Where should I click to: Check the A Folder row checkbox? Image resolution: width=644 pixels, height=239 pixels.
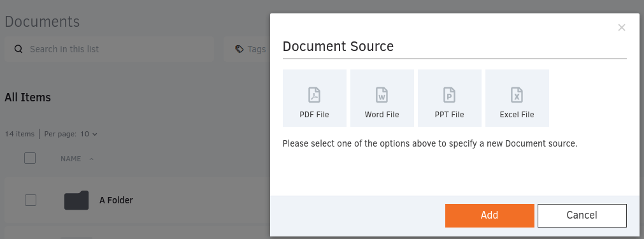coord(31,200)
